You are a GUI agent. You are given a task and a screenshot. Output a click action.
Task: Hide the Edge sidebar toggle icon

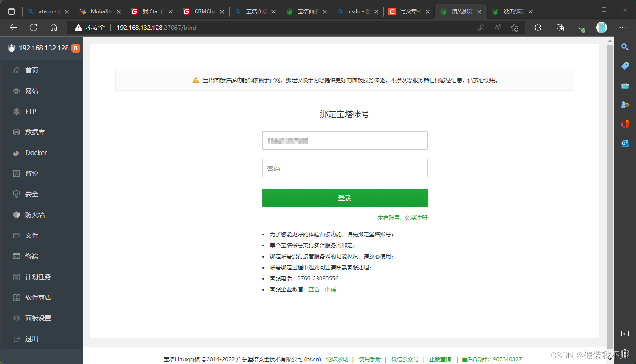[625, 333]
